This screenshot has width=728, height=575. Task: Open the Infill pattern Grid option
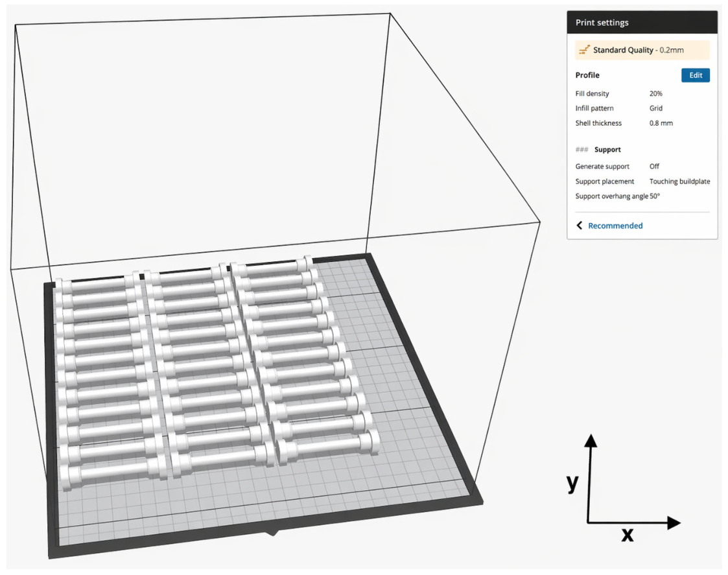(655, 108)
